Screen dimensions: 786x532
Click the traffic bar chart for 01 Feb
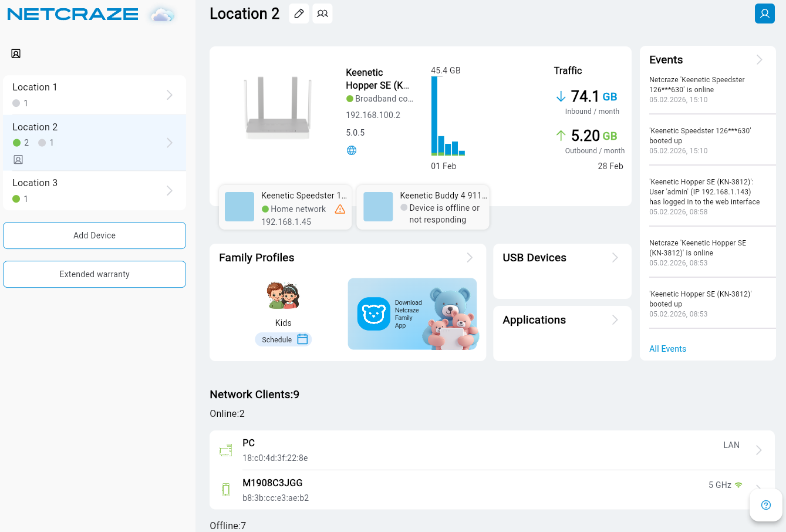(434, 117)
